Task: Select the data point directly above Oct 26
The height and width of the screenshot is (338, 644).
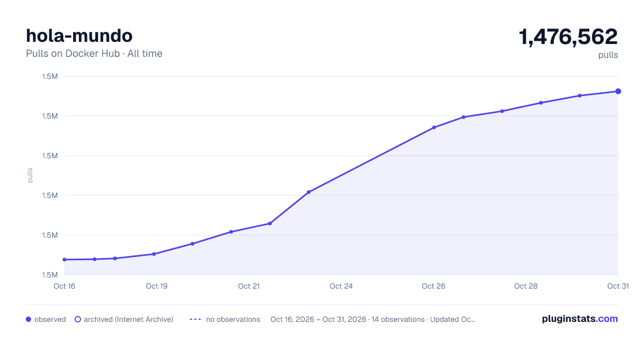Action: coord(434,128)
